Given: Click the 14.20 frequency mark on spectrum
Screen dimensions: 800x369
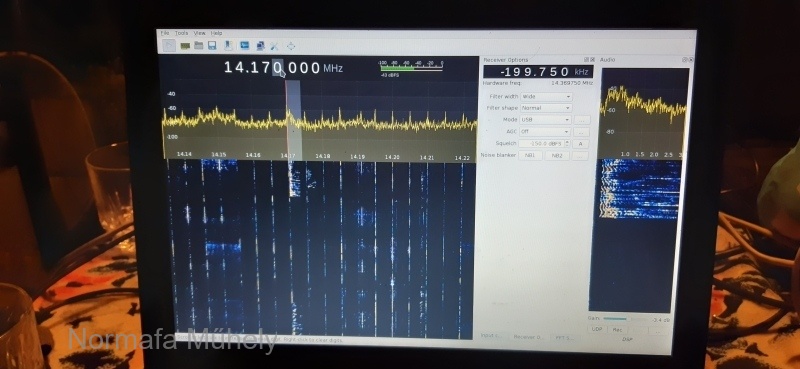Looking at the screenshot, I should tap(392, 157).
